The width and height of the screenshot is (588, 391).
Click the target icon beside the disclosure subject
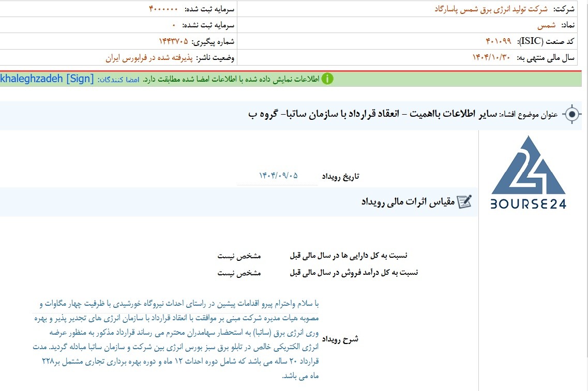tap(572, 114)
